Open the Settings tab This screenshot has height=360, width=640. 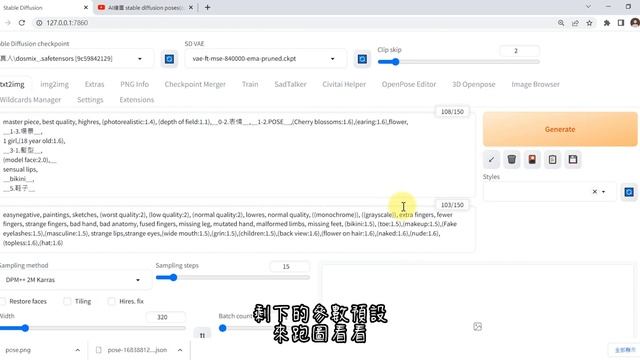tap(90, 100)
